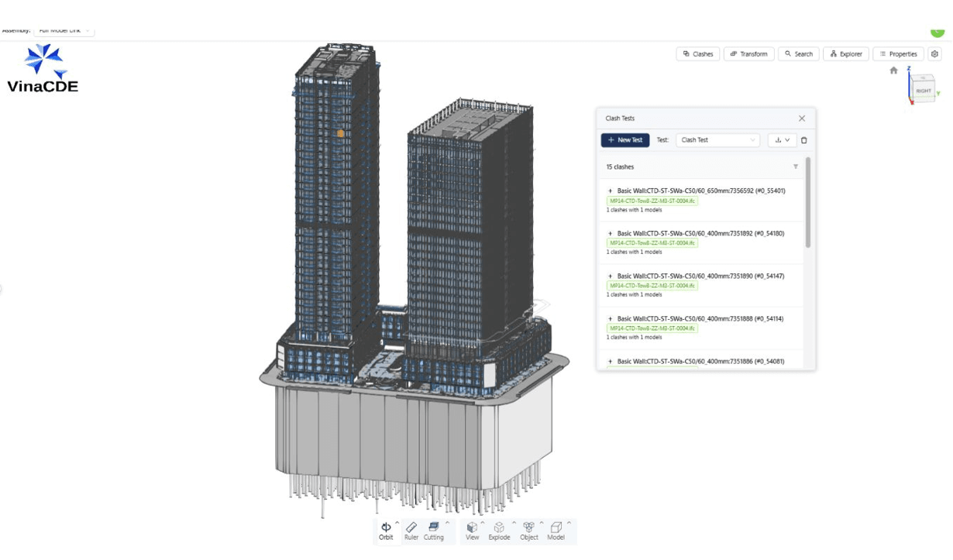Expand the Basic Wall #0_54180 clash

tap(611, 233)
